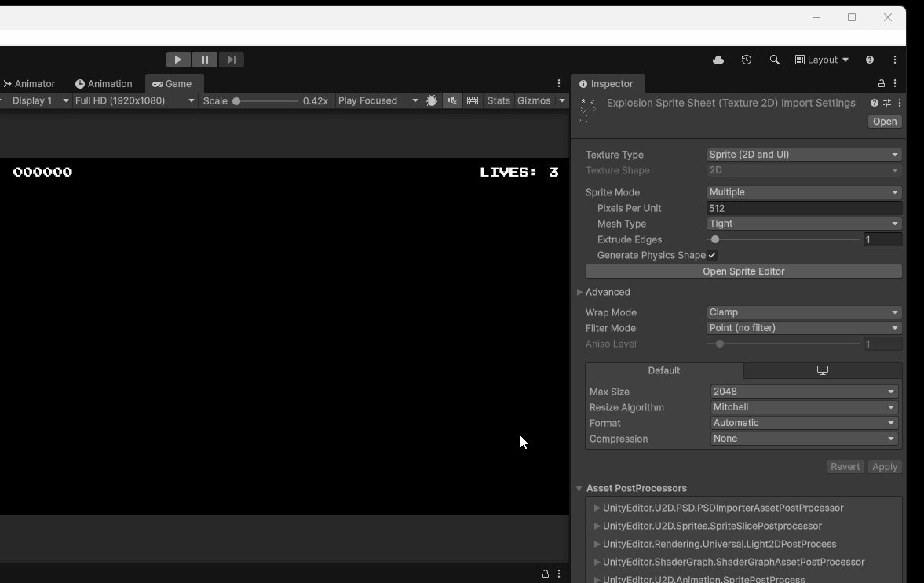
Task: Click the Apply button
Action: click(x=885, y=466)
